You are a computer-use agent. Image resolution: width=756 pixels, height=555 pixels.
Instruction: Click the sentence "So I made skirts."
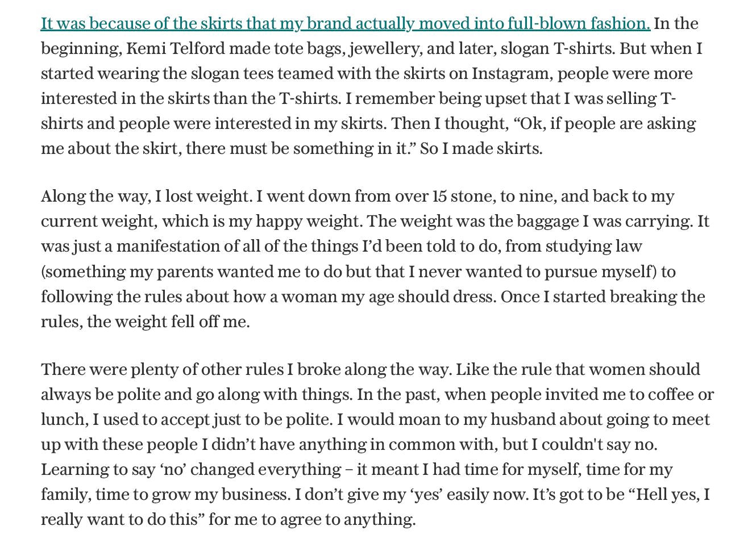click(481, 149)
